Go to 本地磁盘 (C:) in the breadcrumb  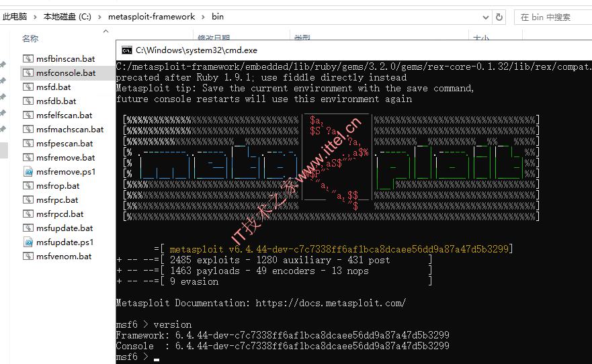click(x=67, y=17)
